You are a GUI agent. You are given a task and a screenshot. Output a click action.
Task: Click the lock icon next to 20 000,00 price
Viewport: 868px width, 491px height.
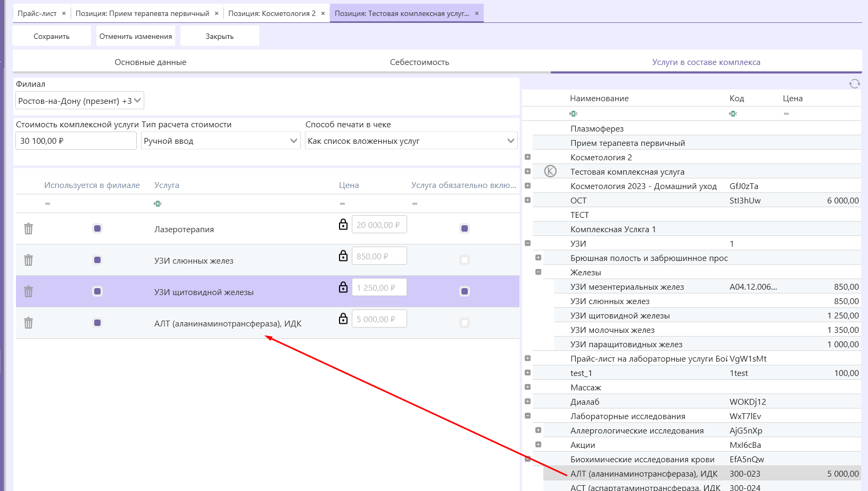click(x=343, y=224)
